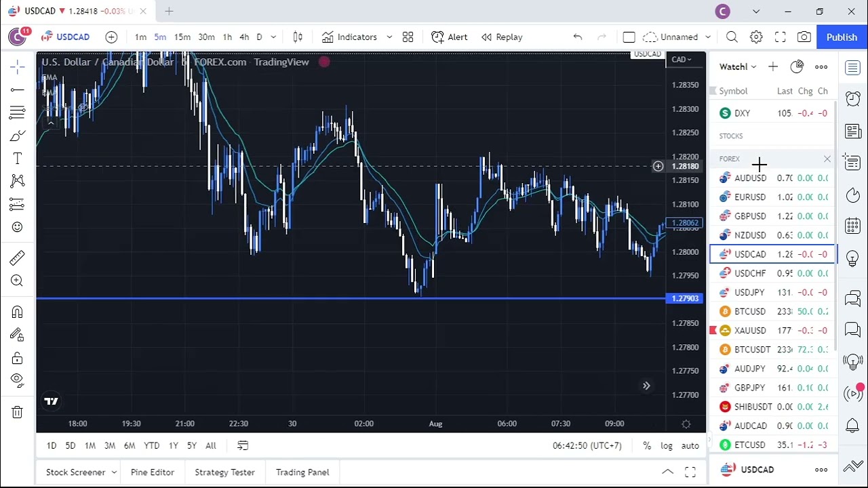
Task: Select the 30m timeframe
Action: coord(206,37)
